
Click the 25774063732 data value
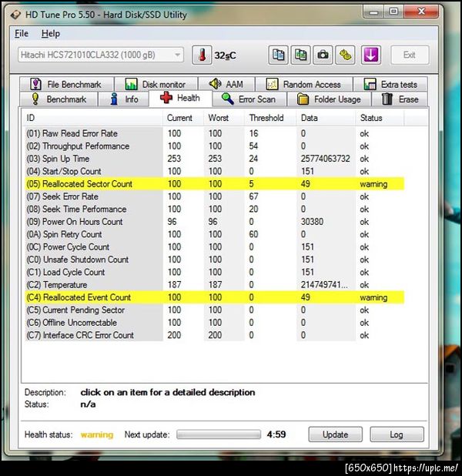pos(325,159)
